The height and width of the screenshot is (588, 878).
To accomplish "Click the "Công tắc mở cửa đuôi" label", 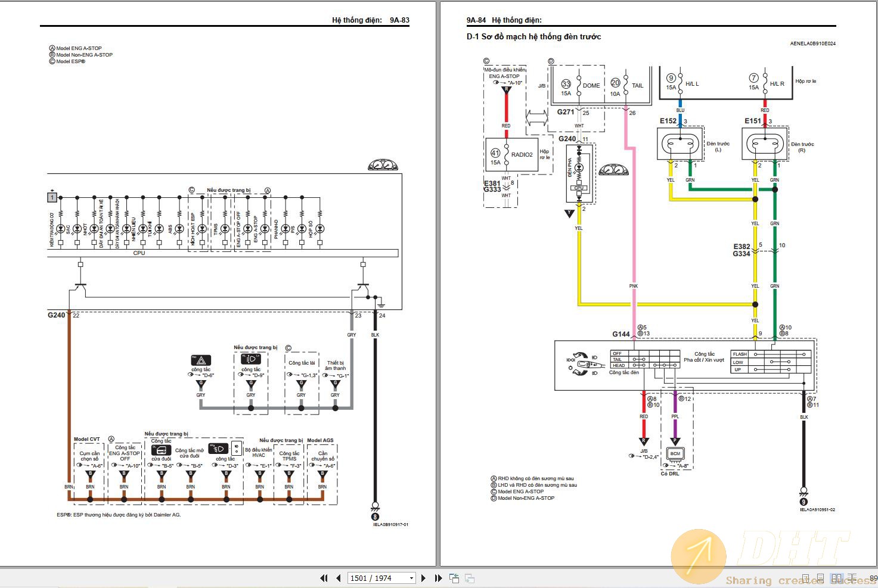I will point(190,453).
